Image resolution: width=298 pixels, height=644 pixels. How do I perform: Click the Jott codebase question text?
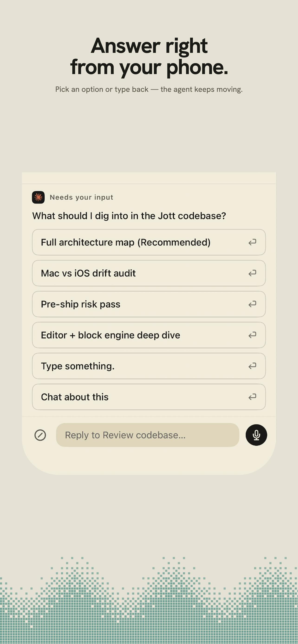(129, 216)
